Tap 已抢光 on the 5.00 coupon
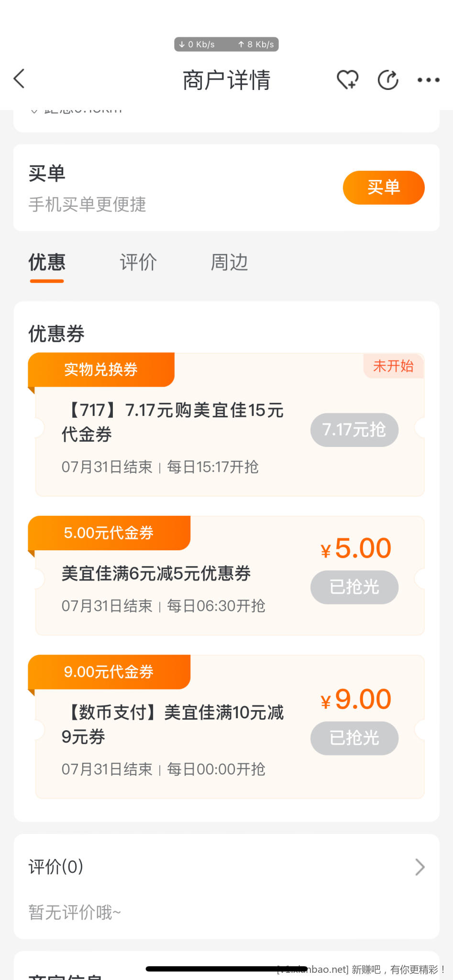Screen dimensions: 453x980 (x=354, y=587)
